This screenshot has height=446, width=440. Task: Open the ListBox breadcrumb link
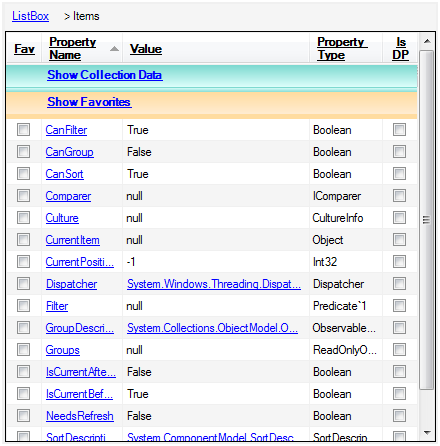30,16
